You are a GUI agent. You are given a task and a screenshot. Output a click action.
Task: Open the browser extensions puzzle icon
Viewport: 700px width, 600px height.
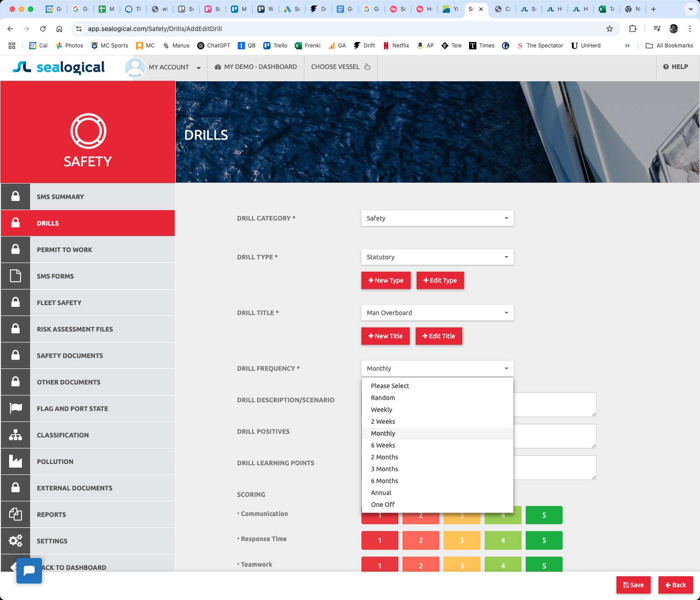tap(632, 29)
